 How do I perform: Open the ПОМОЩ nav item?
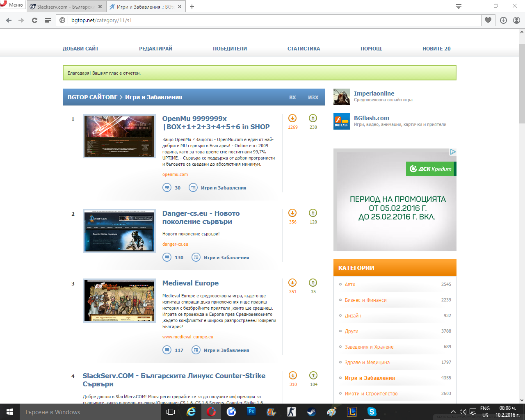[x=371, y=48]
